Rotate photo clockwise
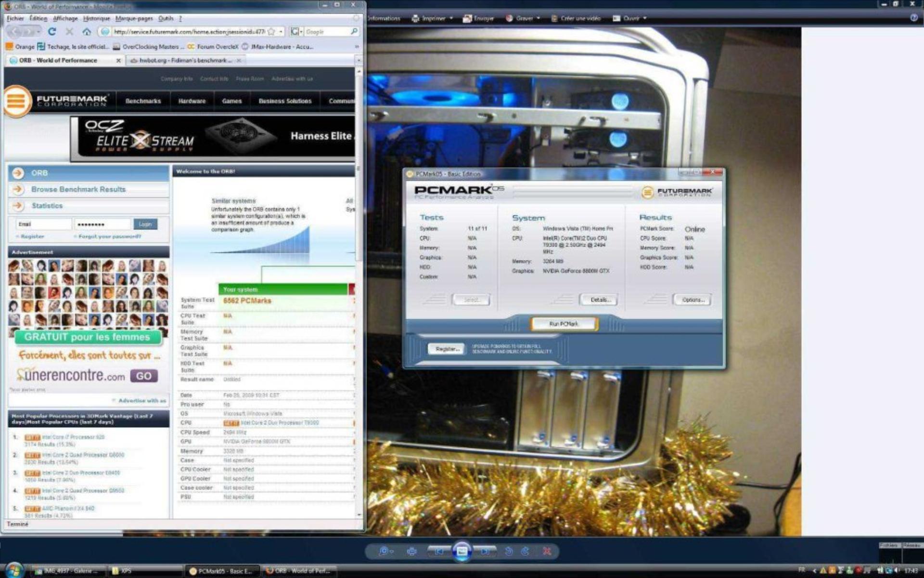924x578 pixels. click(526, 551)
